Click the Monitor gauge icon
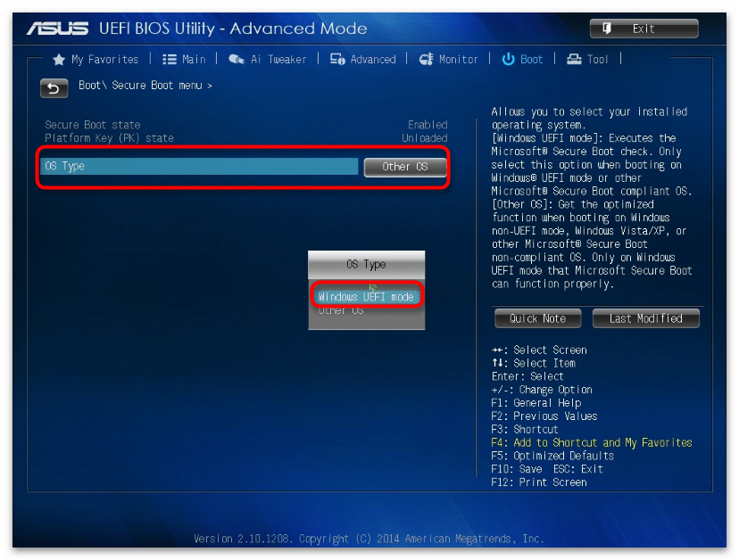739x560 pixels. (x=426, y=60)
